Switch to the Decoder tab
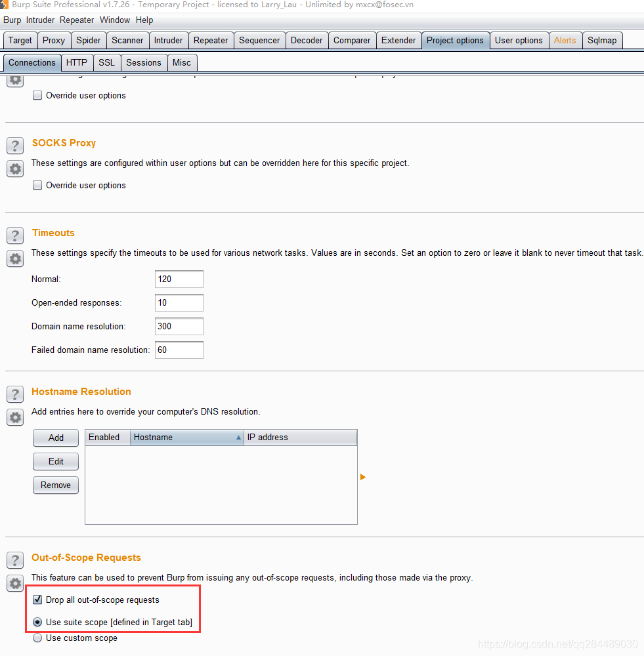The height and width of the screenshot is (656, 644). [x=307, y=40]
